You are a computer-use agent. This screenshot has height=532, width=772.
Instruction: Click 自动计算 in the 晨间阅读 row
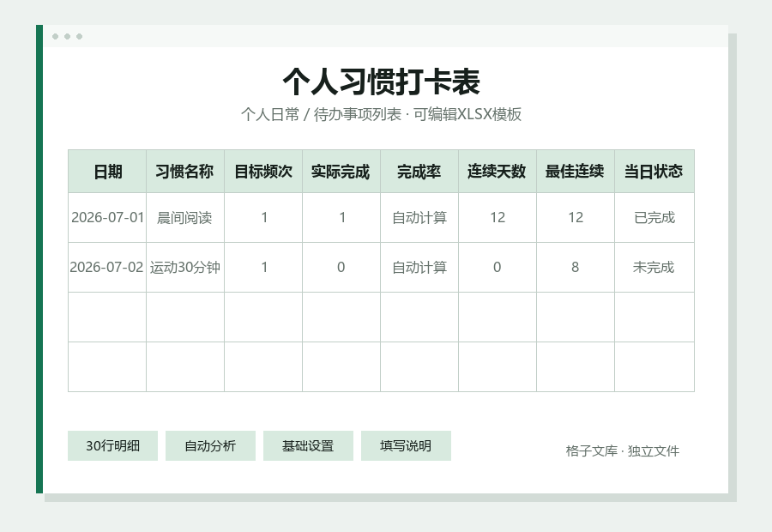coord(419,218)
